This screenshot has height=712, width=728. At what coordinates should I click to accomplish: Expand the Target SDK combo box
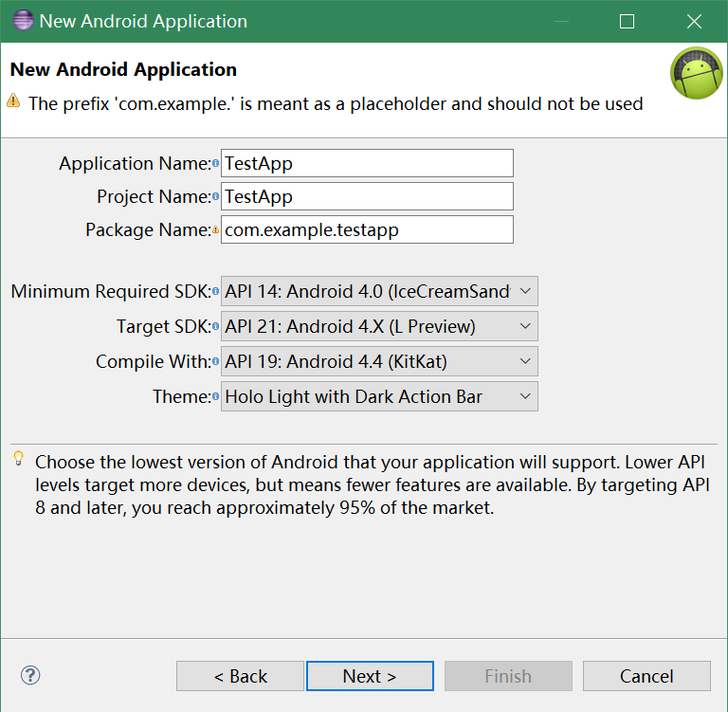pyautogui.click(x=379, y=326)
